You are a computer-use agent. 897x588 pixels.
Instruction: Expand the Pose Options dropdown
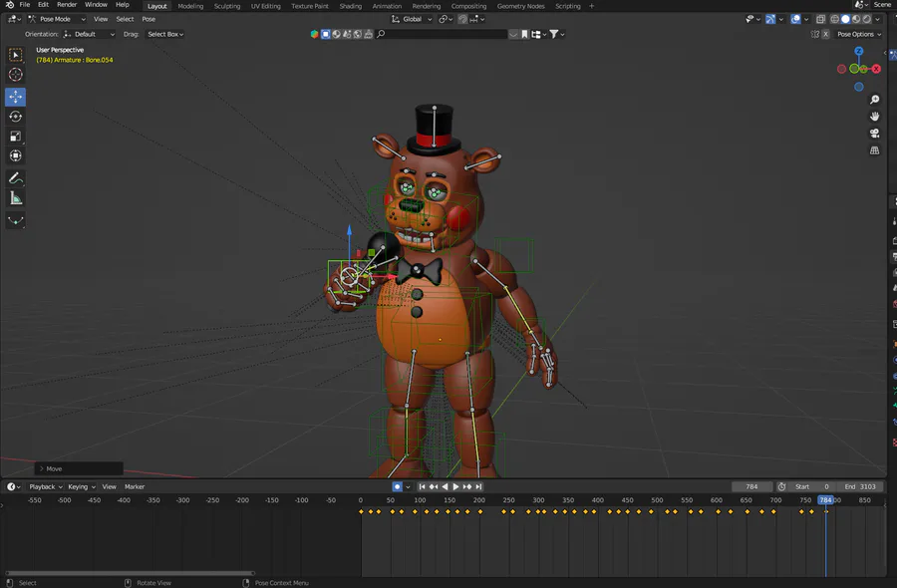[859, 34]
